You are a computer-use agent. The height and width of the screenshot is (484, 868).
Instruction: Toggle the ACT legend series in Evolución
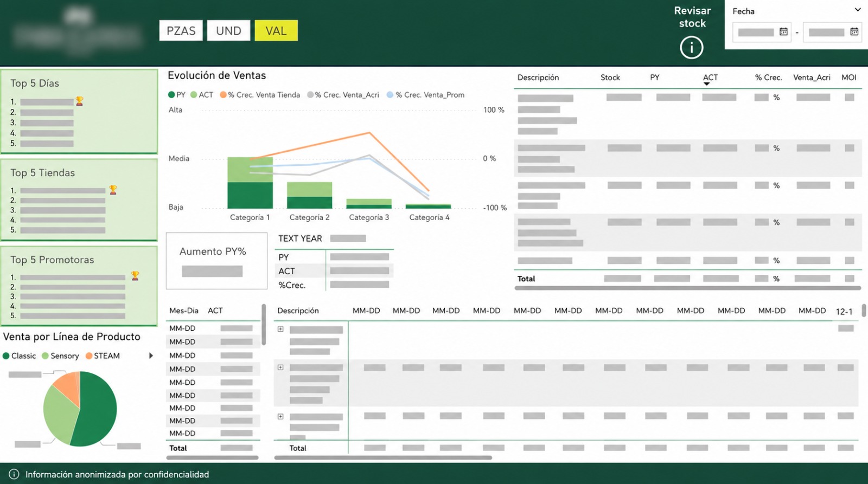click(202, 95)
